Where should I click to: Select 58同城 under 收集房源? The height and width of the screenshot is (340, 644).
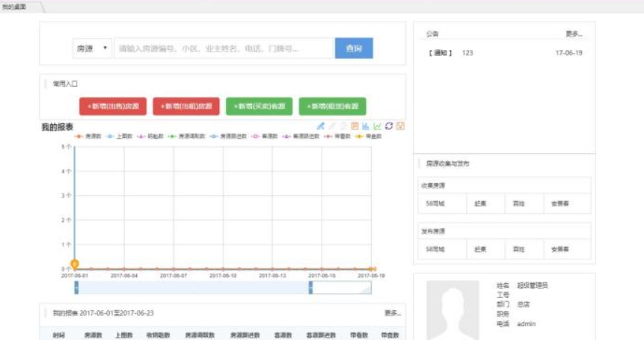[435, 203]
